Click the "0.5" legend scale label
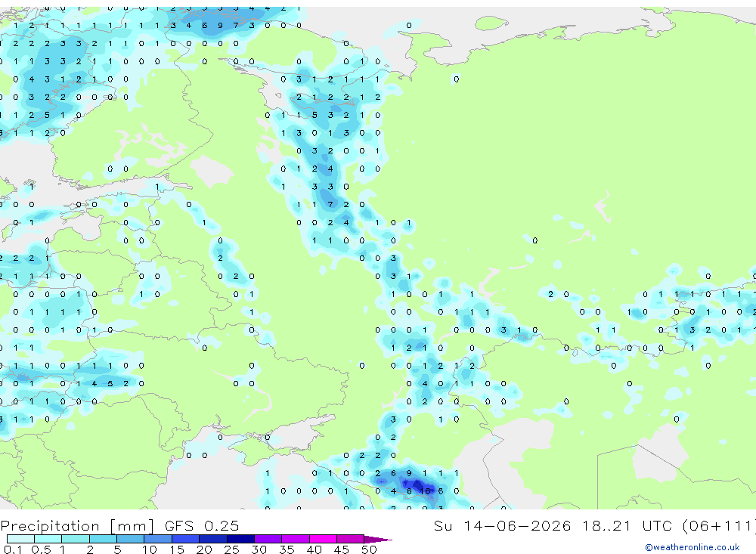The height and width of the screenshot is (554, 756). (41, 549)
